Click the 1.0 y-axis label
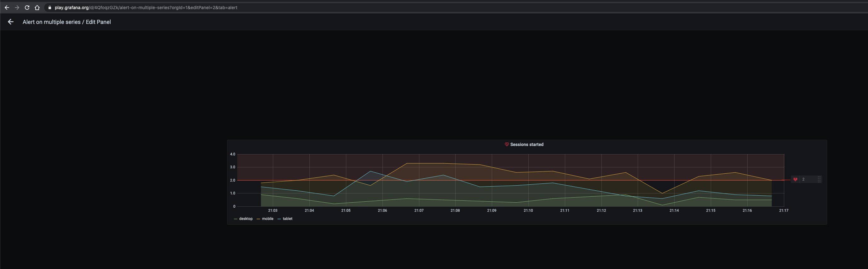This screenshot has height=269, width=868. 233,193
